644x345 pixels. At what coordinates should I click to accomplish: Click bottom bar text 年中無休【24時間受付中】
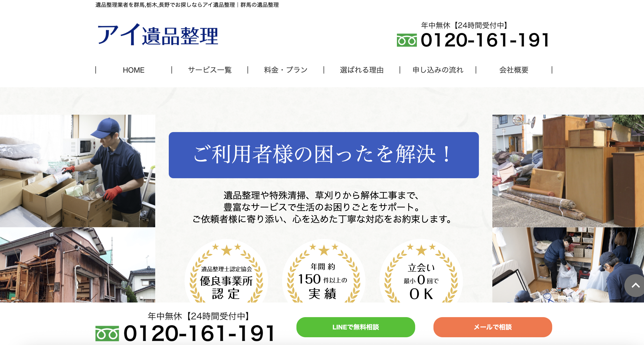199,316
